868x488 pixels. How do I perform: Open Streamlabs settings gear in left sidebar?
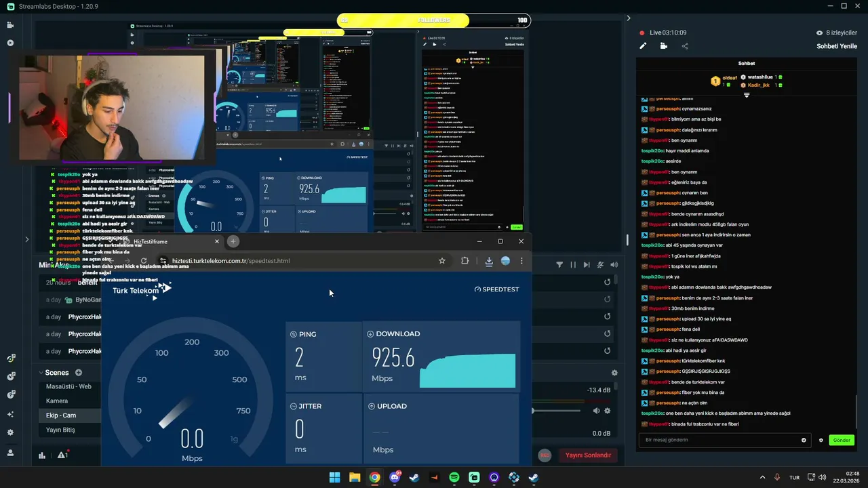(x=10, y=432)
